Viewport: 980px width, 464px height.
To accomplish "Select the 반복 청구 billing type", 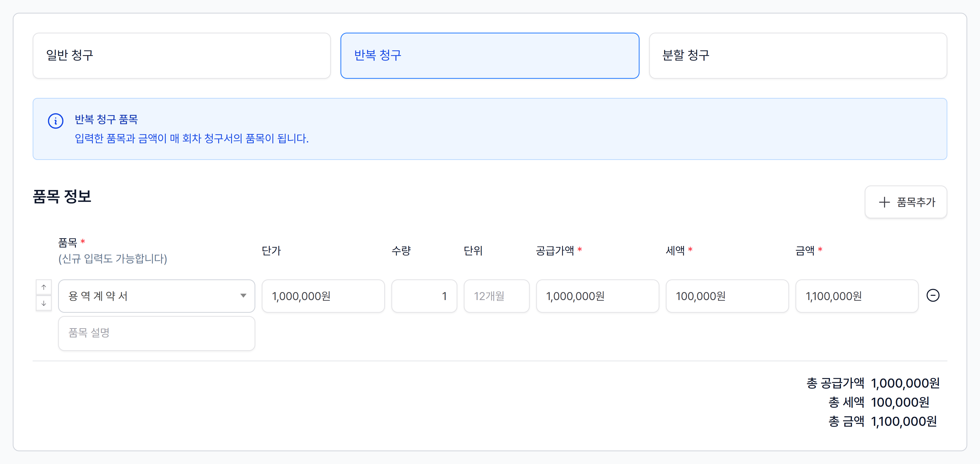I will [490, 55].
